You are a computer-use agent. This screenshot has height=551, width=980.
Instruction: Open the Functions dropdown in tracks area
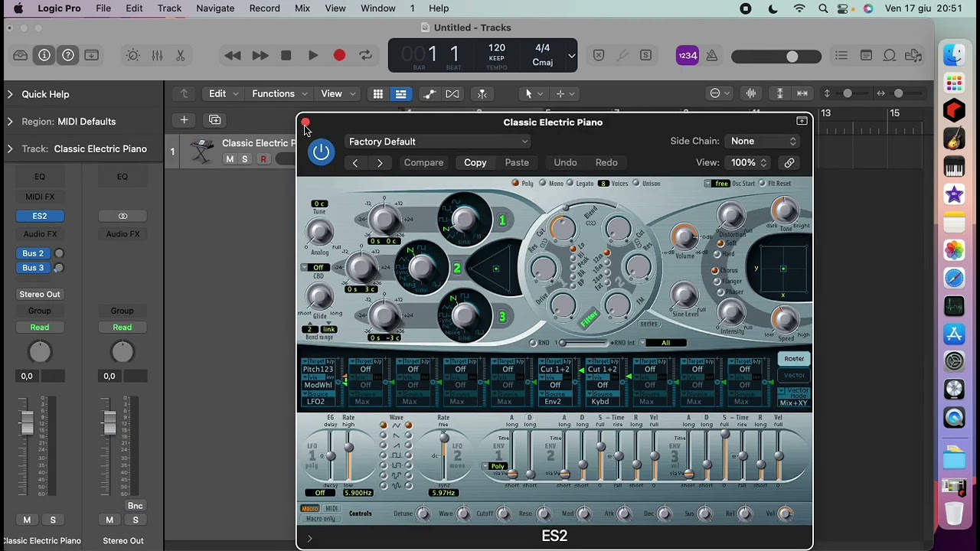click(279, 93)
